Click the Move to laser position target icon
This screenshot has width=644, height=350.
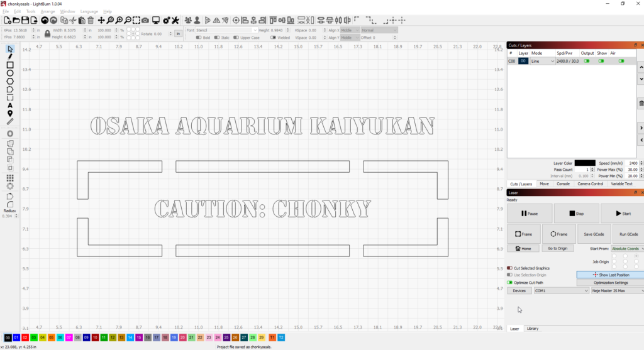click(236, 20)
